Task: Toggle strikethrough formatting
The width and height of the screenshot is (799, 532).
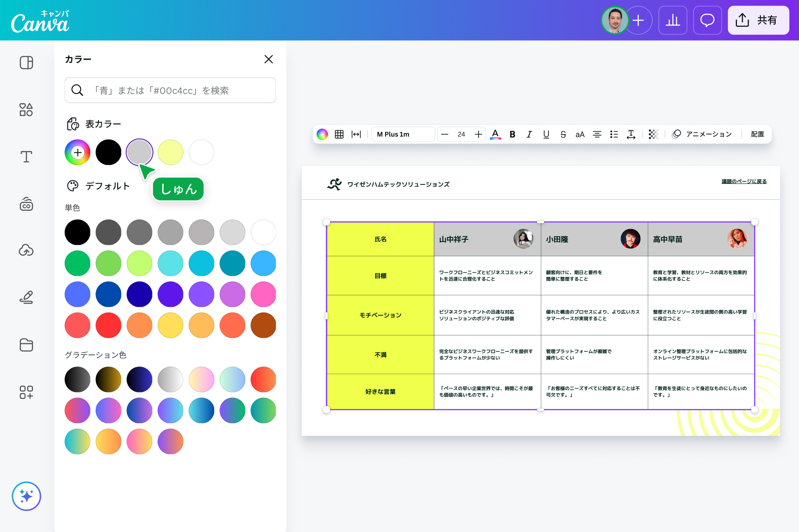Action: click(563, 134)
